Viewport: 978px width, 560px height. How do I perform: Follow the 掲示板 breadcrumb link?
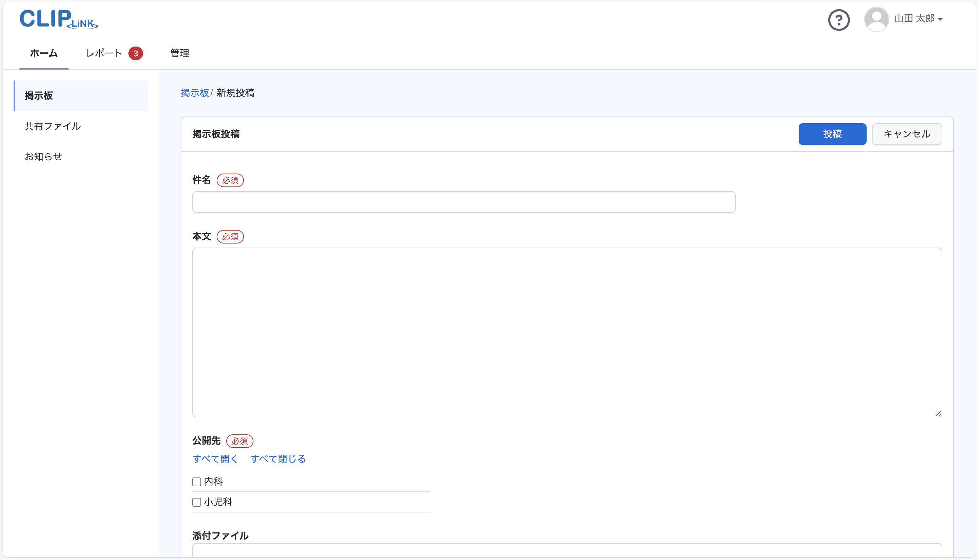(195, 93)
